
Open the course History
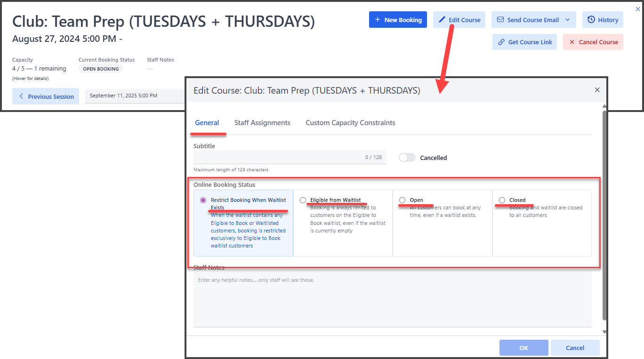click(x=603, y=20)
